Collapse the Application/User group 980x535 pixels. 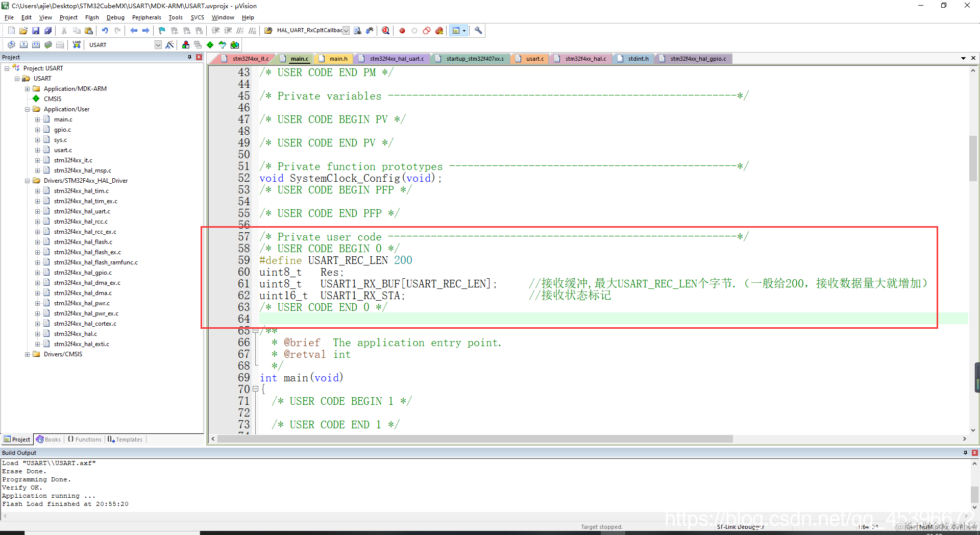[28, 109]
